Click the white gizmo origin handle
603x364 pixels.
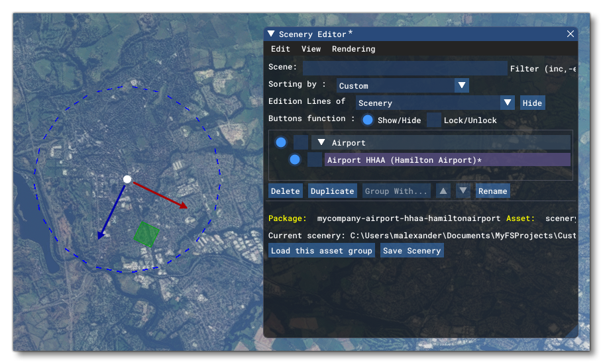coord(127,179)
